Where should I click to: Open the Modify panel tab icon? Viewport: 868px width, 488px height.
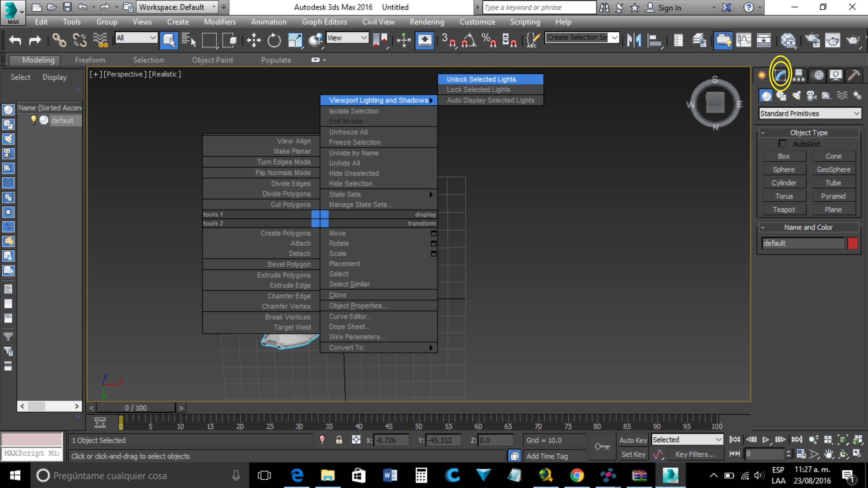pyautogui.click(x=780, y=75)
